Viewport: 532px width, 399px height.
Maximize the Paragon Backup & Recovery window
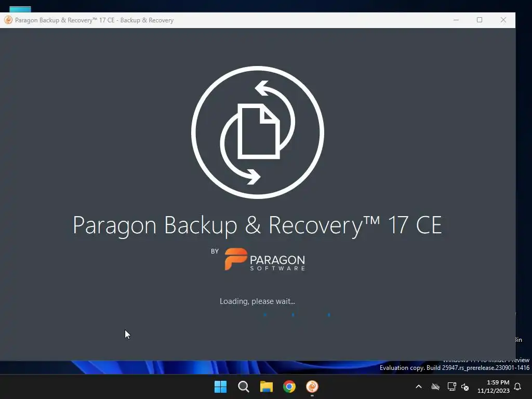[480, 20]
